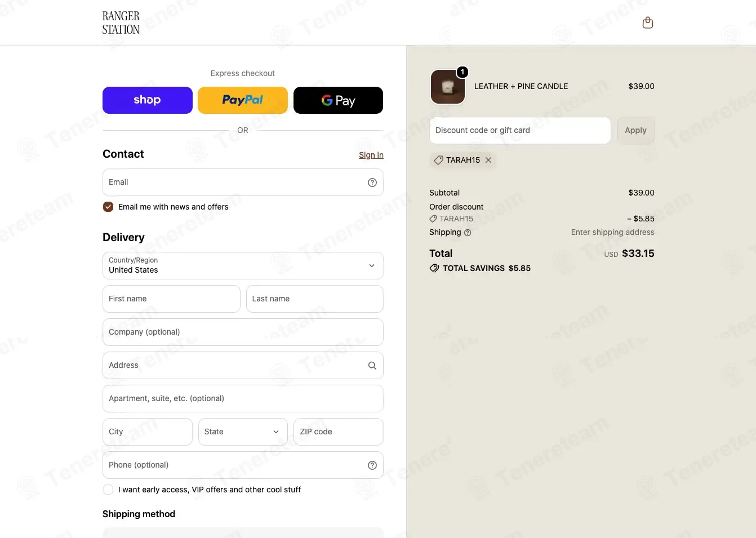Click the Subtotal $39.00 amount
Image resolution: width=756 pixels, height=538 pixels.
(642, 193)
